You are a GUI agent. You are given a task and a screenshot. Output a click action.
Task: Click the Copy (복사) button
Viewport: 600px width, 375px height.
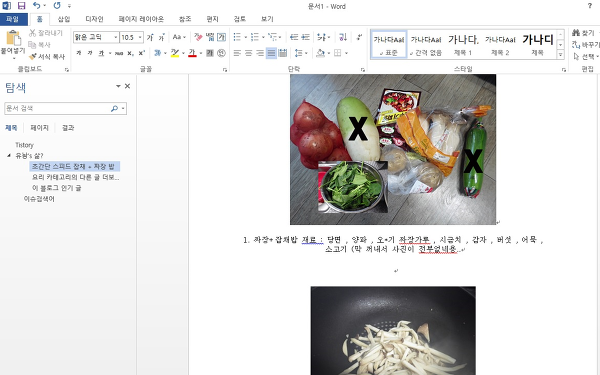coord(39,45)
